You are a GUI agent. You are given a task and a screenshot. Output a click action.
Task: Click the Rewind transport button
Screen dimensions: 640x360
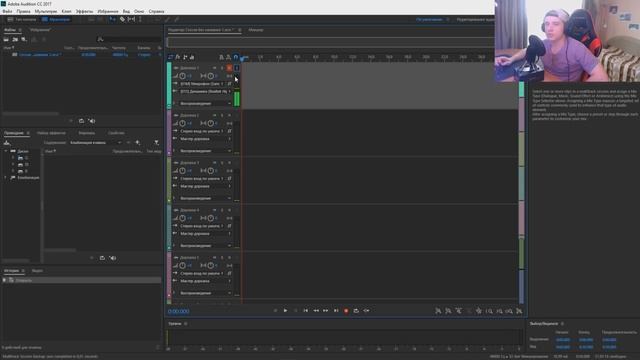[x=316, y=311]
